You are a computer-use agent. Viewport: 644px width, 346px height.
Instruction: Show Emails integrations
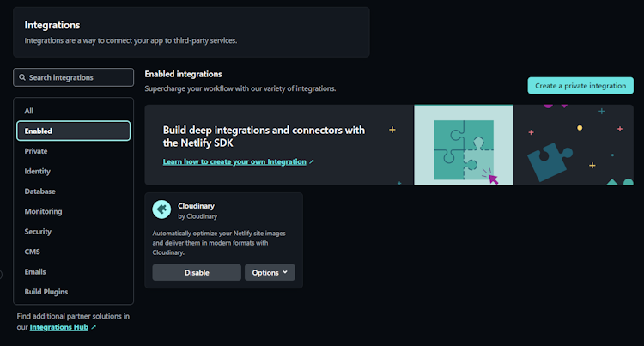click(74, 271)
